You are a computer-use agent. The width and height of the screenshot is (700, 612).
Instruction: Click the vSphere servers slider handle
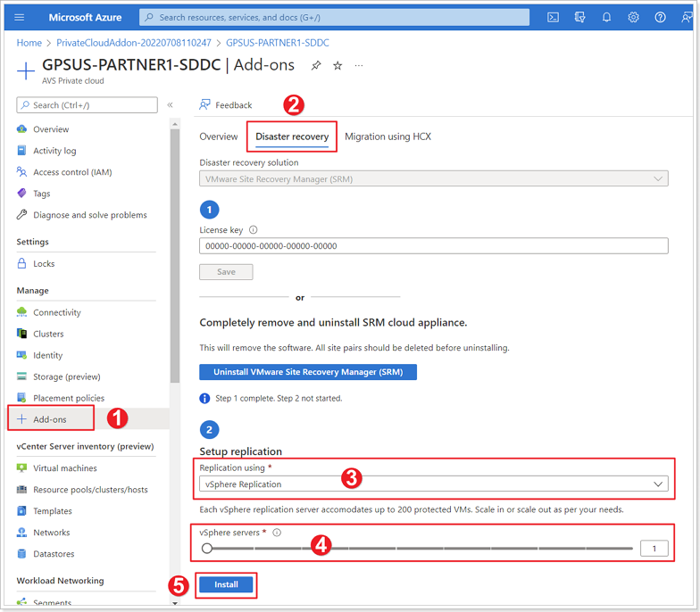pyautogui.click(x=207, y=548)
